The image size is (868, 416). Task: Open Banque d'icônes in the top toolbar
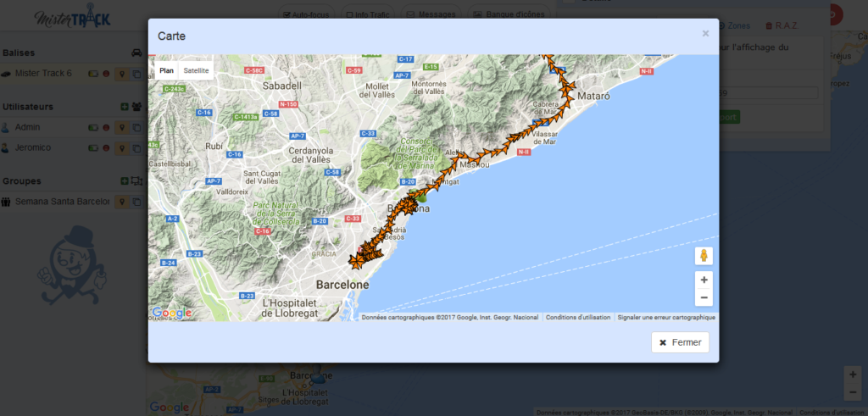(x=509, y=14)
